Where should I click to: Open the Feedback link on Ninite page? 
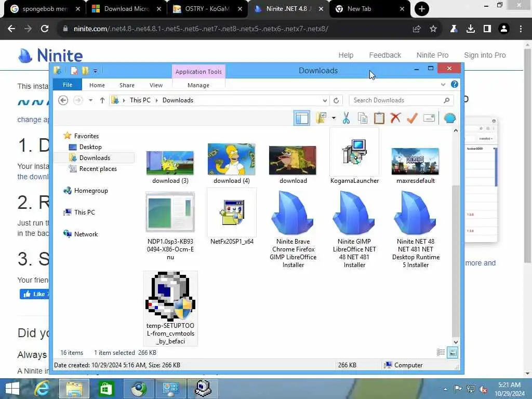(385, 55)
